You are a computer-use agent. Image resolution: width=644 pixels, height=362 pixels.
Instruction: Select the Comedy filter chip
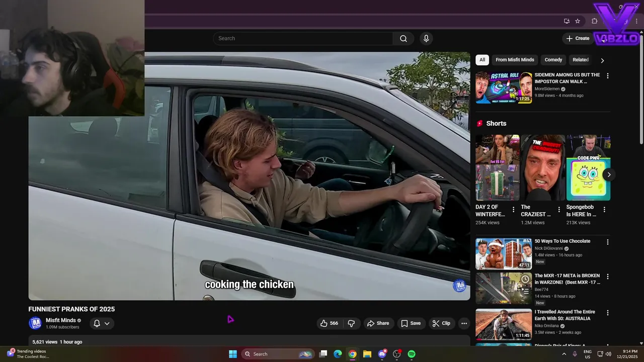coord(553,60)
